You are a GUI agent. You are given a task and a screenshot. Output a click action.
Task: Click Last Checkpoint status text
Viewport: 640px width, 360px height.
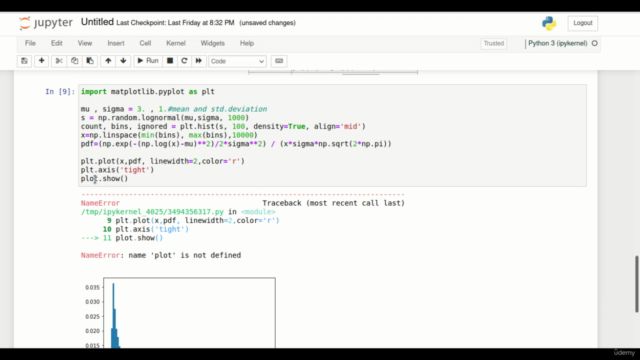[176, 23]
